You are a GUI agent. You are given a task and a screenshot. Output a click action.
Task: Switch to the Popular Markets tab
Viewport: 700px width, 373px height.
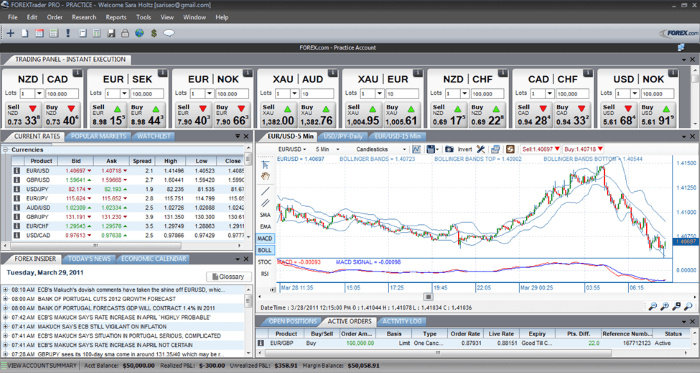pyautogui.click(x=98, y=136)
